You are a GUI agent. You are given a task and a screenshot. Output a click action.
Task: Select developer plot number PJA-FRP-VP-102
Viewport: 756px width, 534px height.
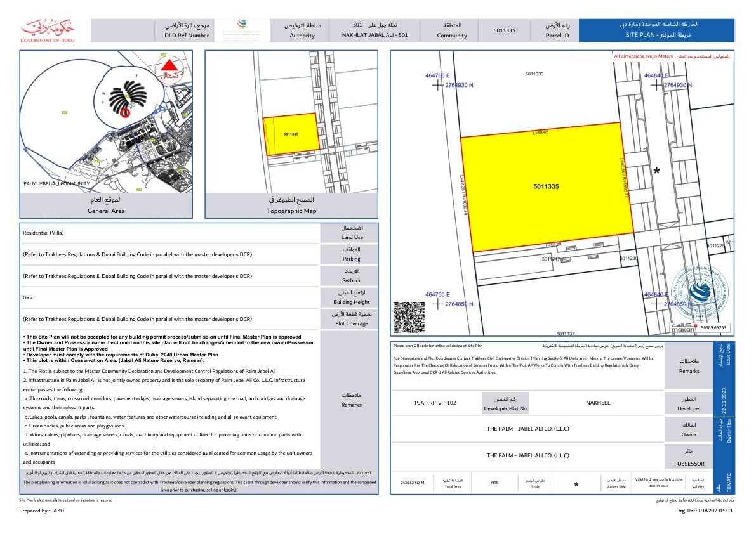click(x=435, y=403)
